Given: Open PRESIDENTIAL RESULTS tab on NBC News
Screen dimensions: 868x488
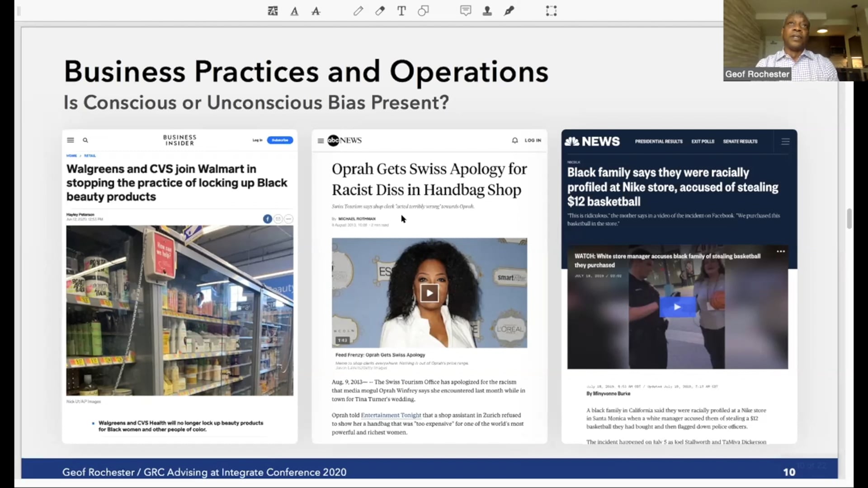Looking at the screenshot, I should click(659, 141).
